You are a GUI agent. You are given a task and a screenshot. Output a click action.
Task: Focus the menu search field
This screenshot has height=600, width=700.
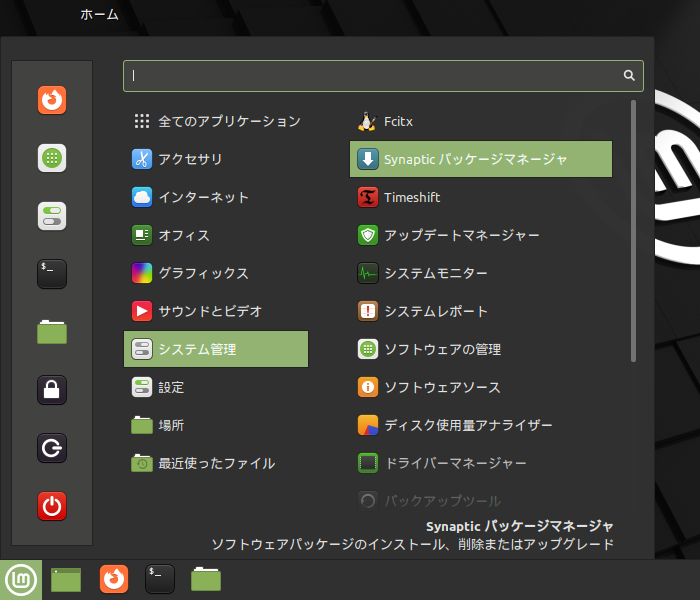click(x=383, y=76)
